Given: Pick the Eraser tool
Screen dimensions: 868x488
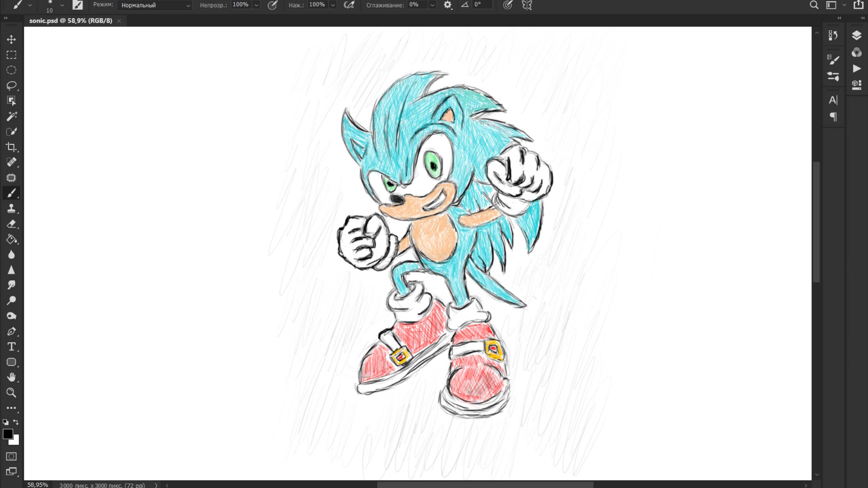Looking at the screenshot, I should coord(11,224).
